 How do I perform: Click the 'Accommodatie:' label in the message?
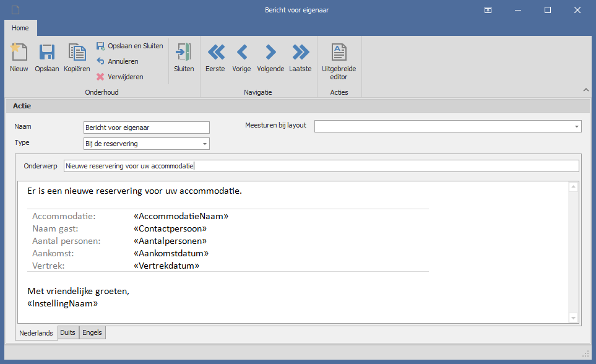64,216
